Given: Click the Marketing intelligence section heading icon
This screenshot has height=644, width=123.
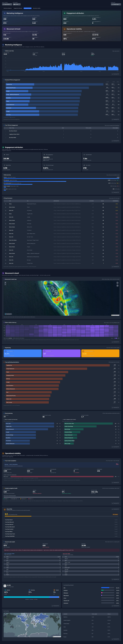Looking at the screenshot, I should tap(3, 45).
